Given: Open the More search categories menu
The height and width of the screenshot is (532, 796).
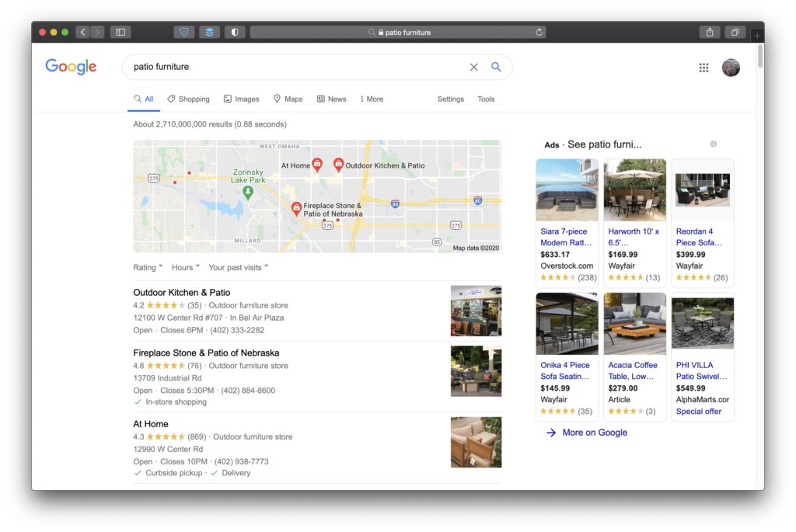Looking at the screenshot, I should coord(372,99).
